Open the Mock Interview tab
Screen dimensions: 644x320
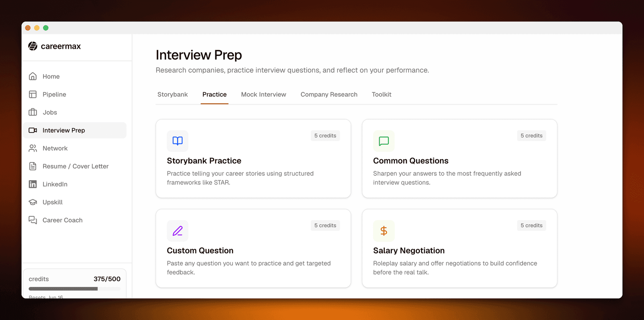pyautogui.click(x=264, y=94)
